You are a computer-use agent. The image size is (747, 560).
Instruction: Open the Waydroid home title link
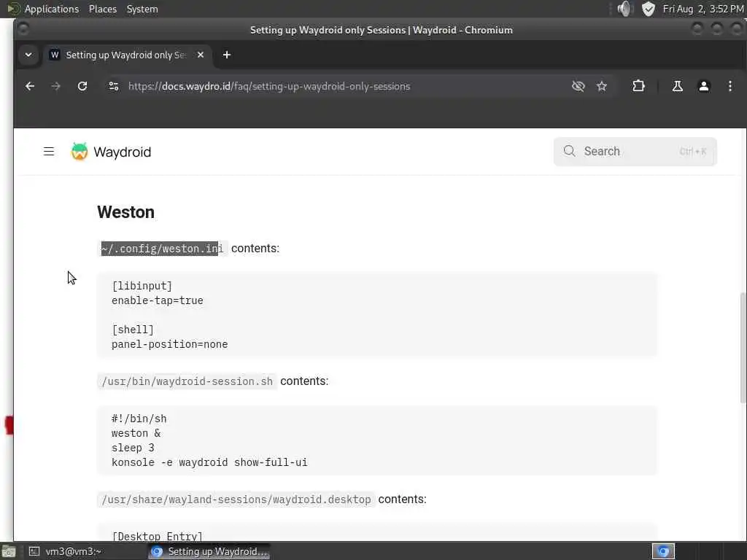click(x=122, y=152)
